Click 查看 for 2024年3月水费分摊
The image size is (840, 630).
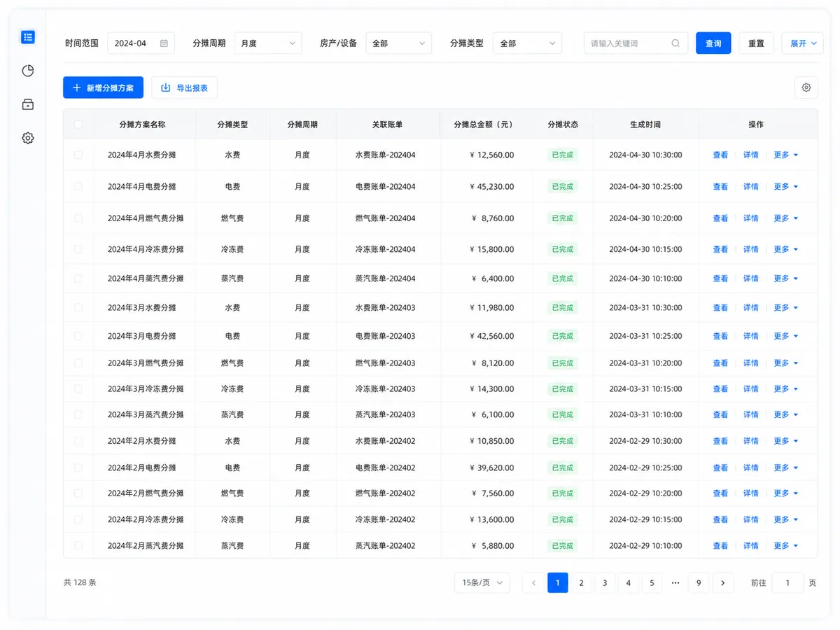tap(720, 308)
